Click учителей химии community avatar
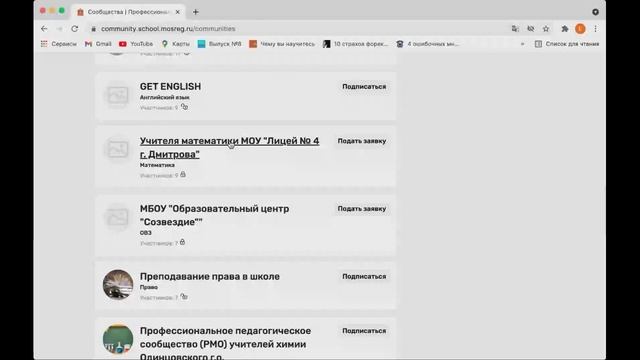This screenshot has width=640, height=360. (x=118, y=339)
